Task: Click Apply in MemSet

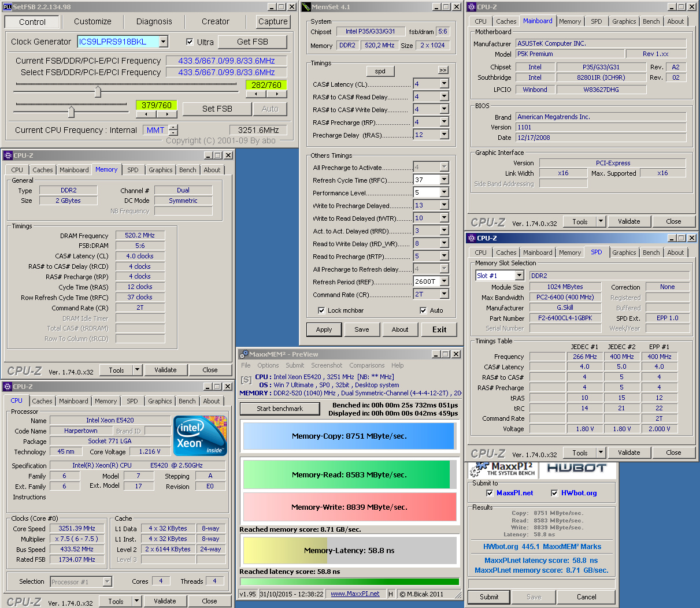Action: 324,329
